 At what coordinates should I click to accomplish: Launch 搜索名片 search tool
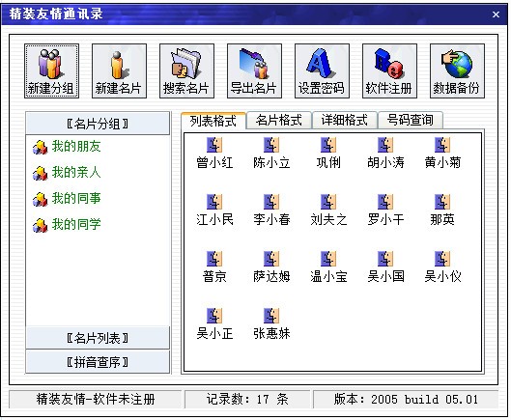(186, 71)
